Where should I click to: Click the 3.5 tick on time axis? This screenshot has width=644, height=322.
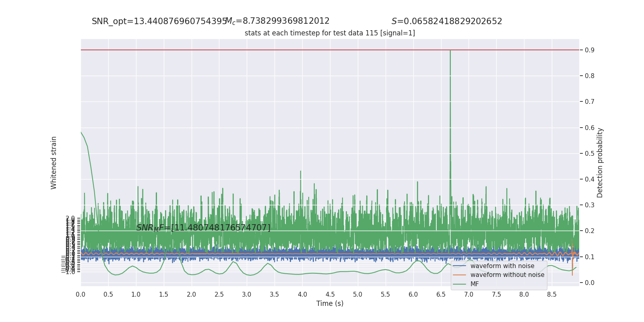pos(275,295)
